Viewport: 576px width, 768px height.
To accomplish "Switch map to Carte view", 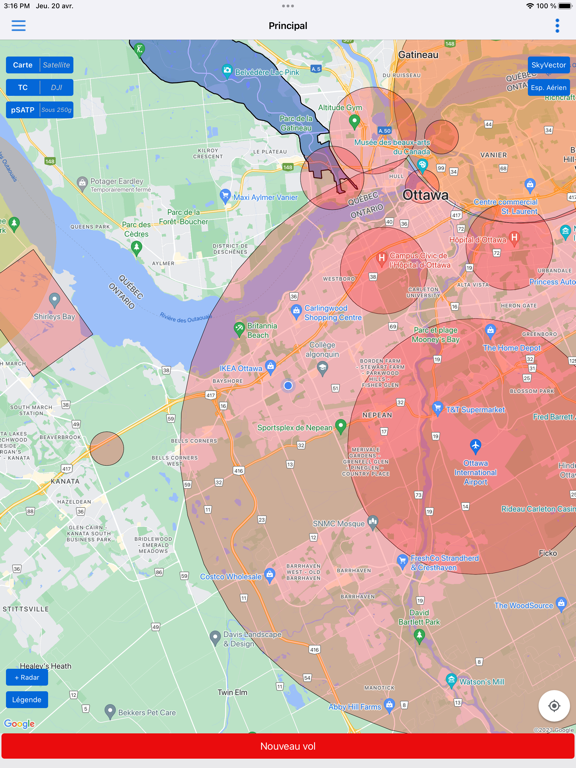I will point(23,65).
